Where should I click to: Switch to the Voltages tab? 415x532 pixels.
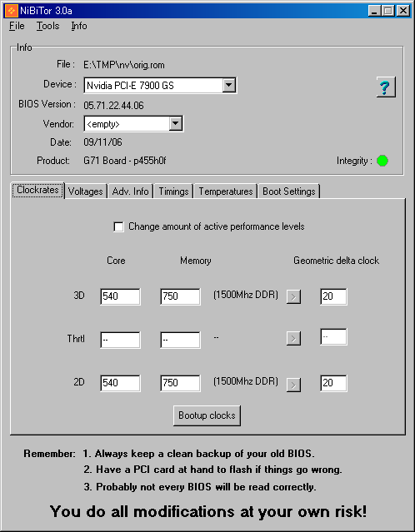tap(86, 191)
